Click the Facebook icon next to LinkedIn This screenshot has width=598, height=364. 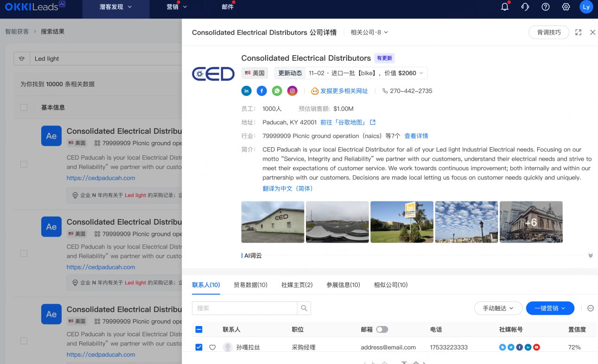pyautogui.click(x=261, y=91)
